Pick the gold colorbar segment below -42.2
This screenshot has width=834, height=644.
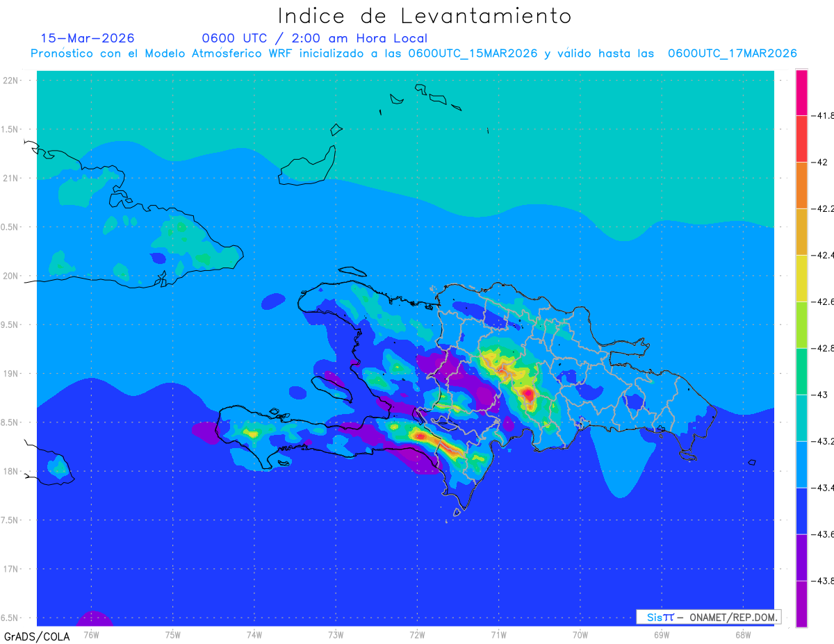(x=801, y=231)
